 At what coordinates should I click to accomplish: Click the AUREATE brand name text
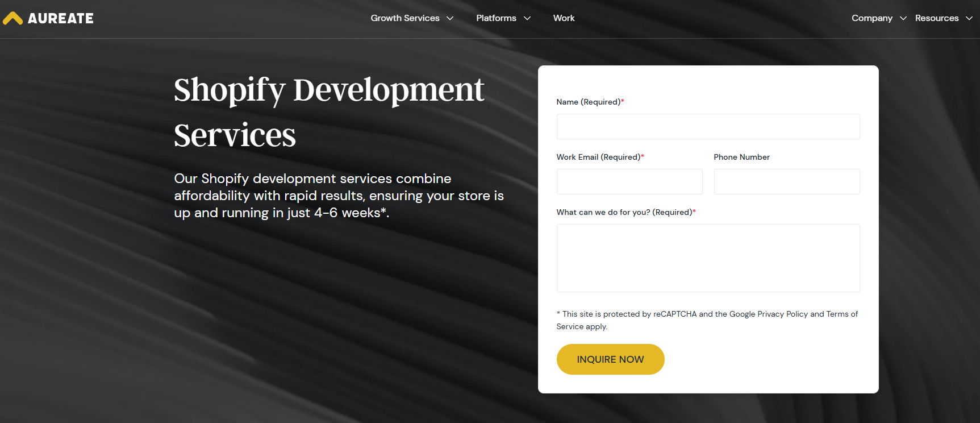click(x=61, y=19)
